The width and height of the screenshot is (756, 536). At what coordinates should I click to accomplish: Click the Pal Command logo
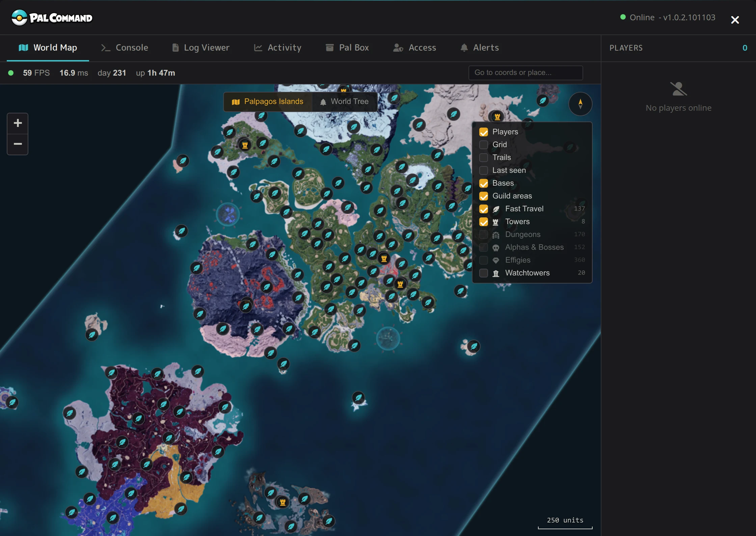(52, 18)
